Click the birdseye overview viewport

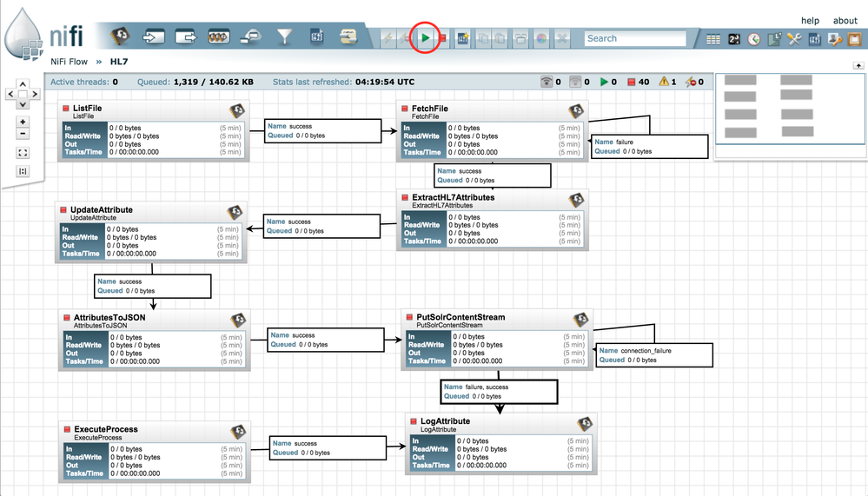click(790, 109)
